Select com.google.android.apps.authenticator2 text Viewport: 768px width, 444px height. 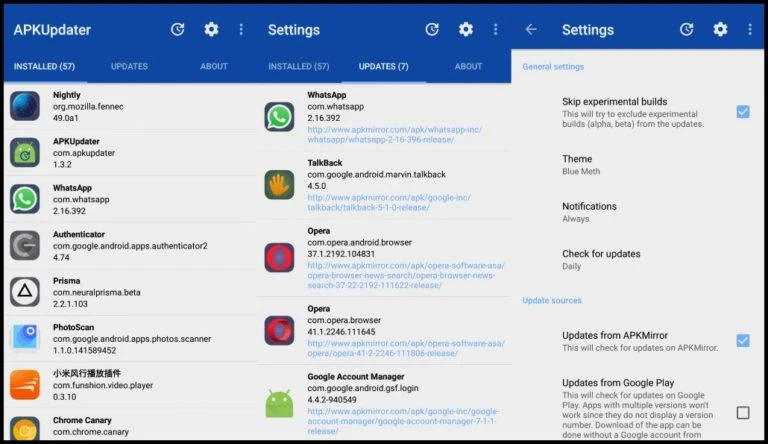130,246
